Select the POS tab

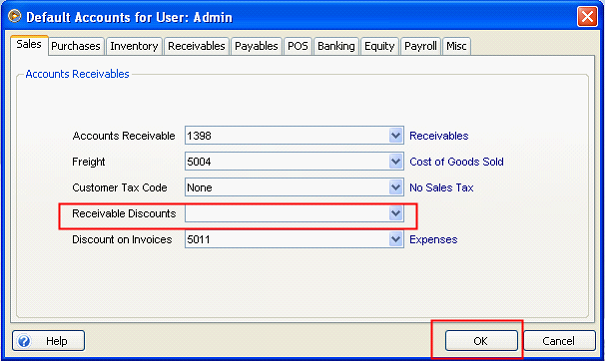point(298,46)
